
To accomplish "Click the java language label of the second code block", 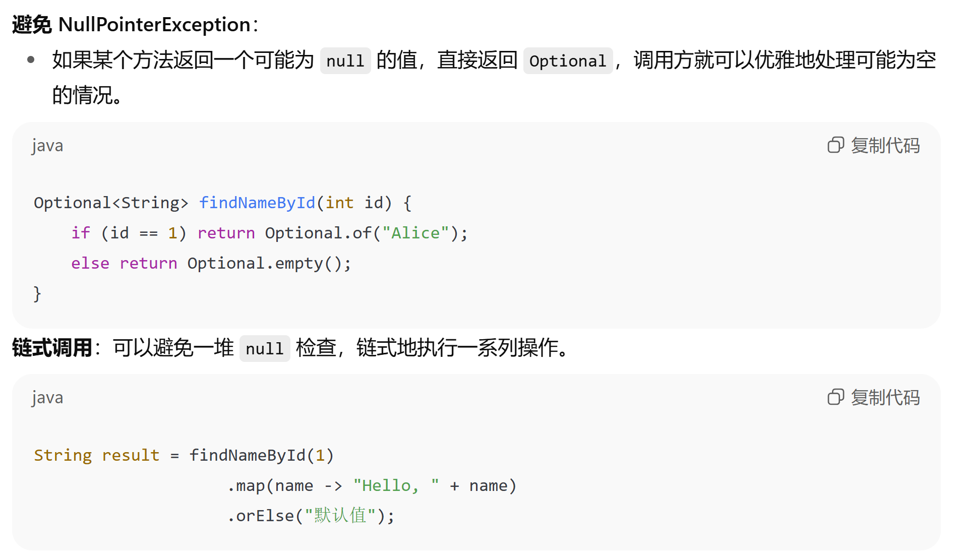I will [47, 398].
